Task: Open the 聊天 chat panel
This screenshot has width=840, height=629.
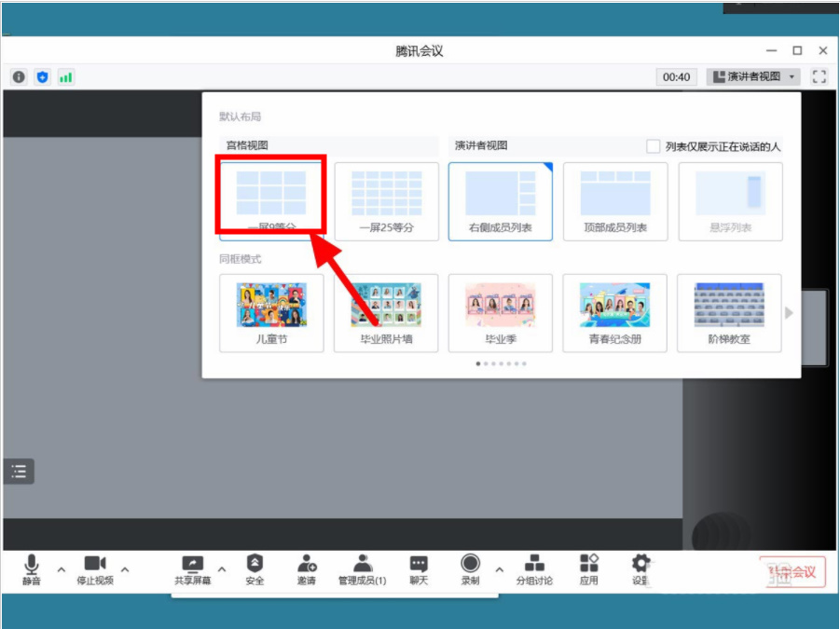Action: 418,569
